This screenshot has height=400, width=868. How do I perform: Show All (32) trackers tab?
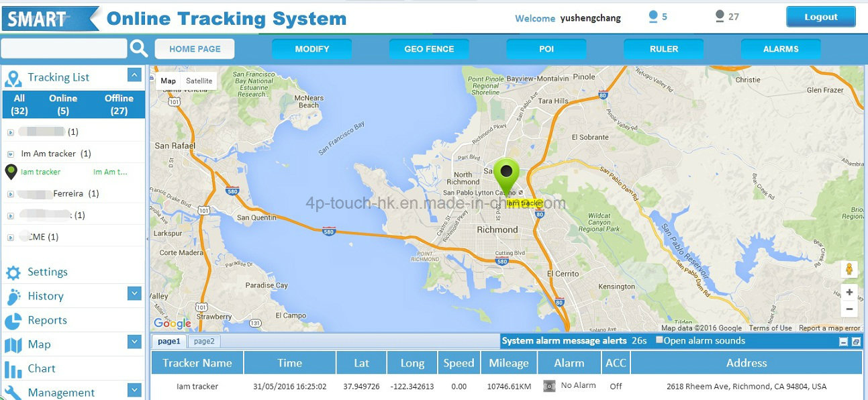pyautogui.click(x=19, y=105)
